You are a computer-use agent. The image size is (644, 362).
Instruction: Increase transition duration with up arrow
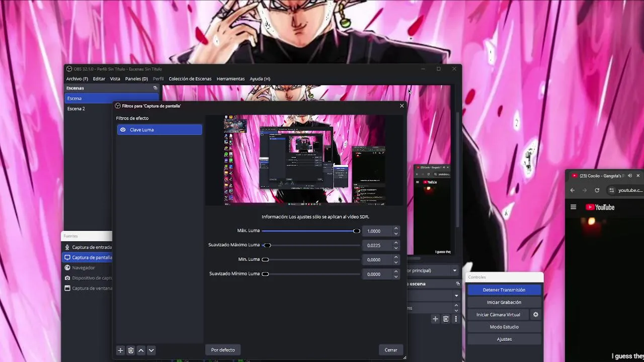coord(456,305)
